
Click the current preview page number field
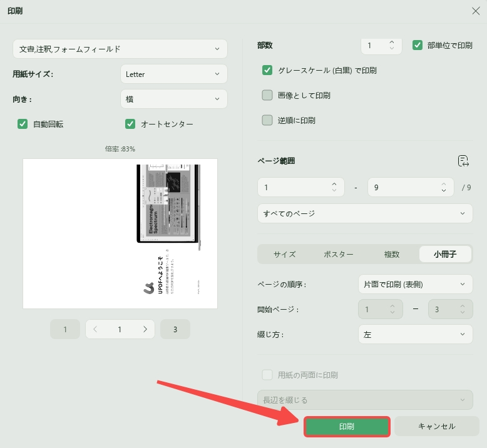(120, 329)
